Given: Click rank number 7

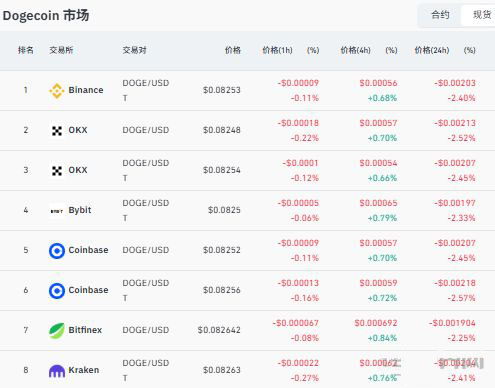Looking at the screenshot, I should click(26, 330).
